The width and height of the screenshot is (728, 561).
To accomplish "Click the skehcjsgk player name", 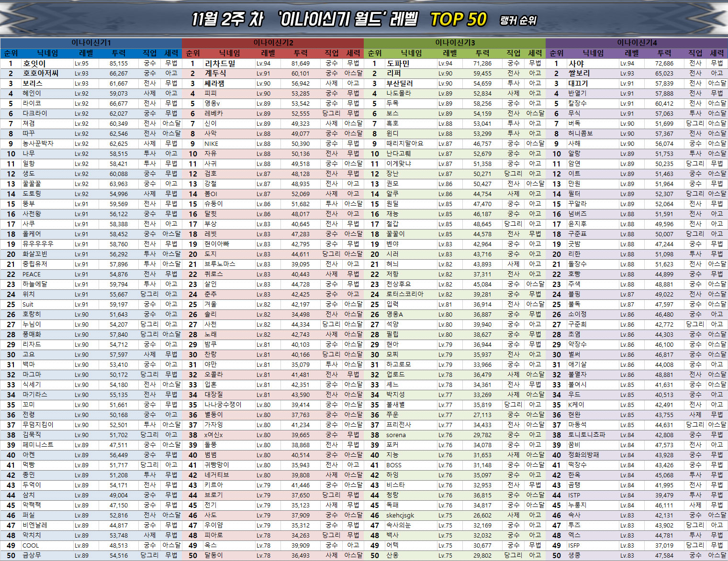I will click(400, 515).
